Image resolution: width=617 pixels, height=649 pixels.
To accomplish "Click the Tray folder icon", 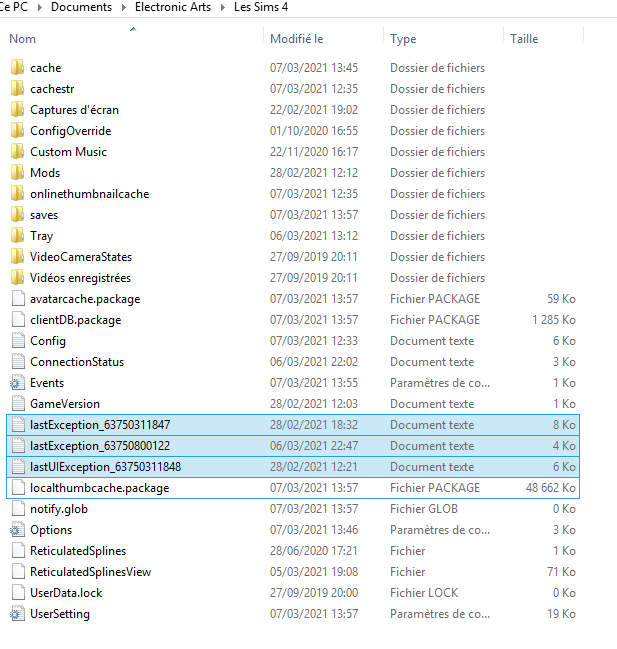I will coord(16,236).
